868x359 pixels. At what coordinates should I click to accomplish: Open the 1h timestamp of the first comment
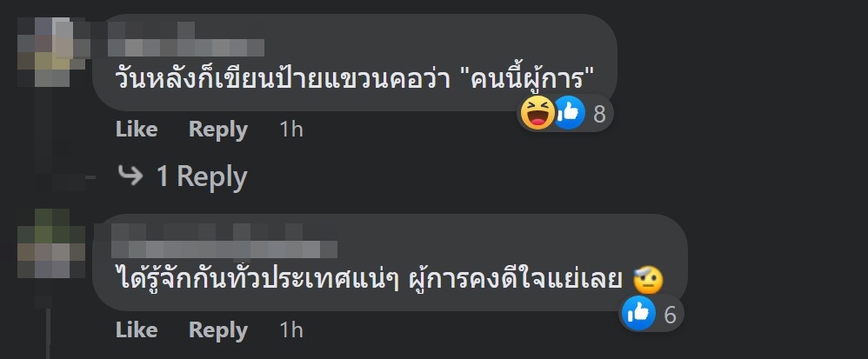point(291,130)
